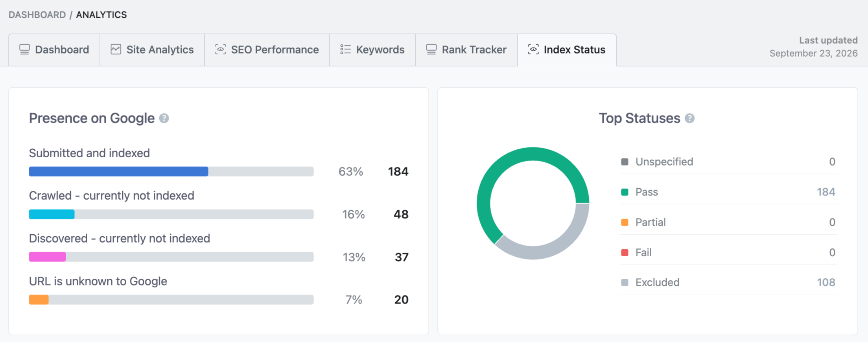This screenshot has width=868, height=342.
Task: Select the Keywords tab
Action: (372, 50)
